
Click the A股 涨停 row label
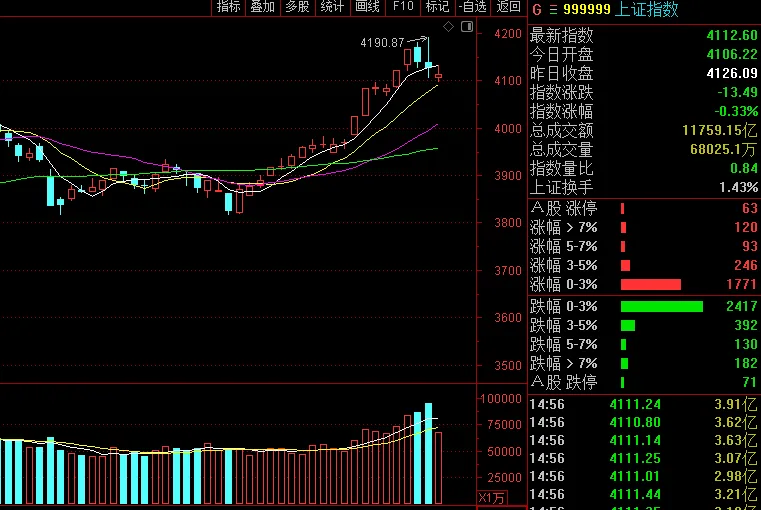point(563,209)
